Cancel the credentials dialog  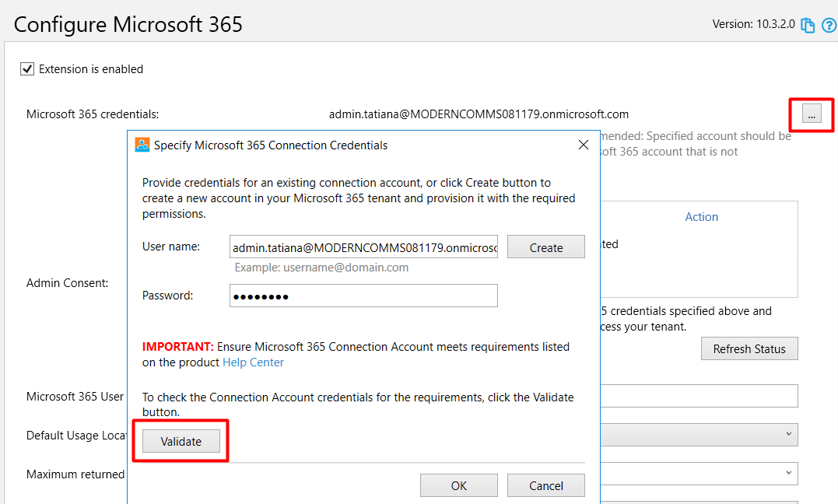tap(545, 485)
